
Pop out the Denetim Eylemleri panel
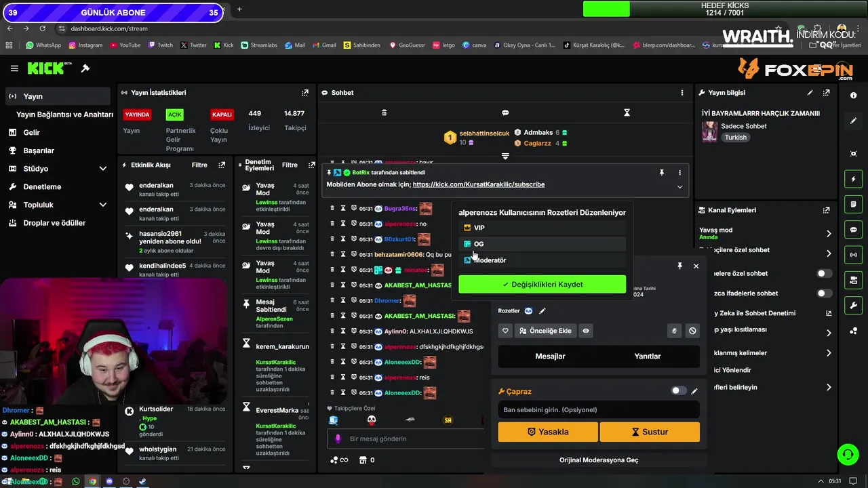pyautogui.click(x=311, y=165)
